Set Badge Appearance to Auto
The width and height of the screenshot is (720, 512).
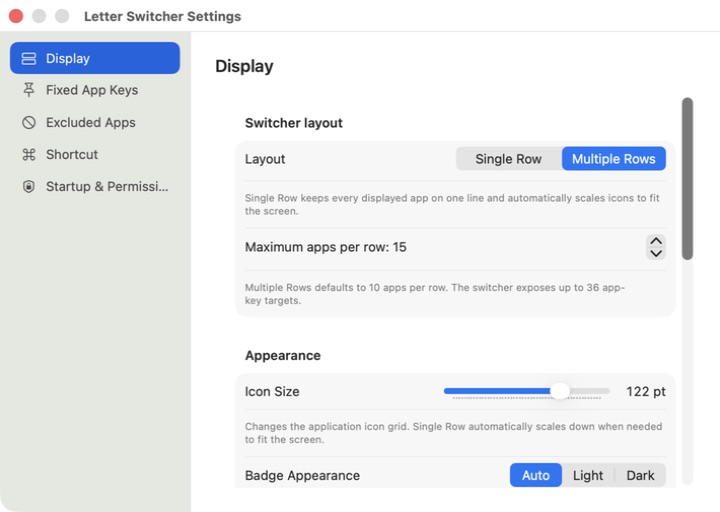click(535, 475)
